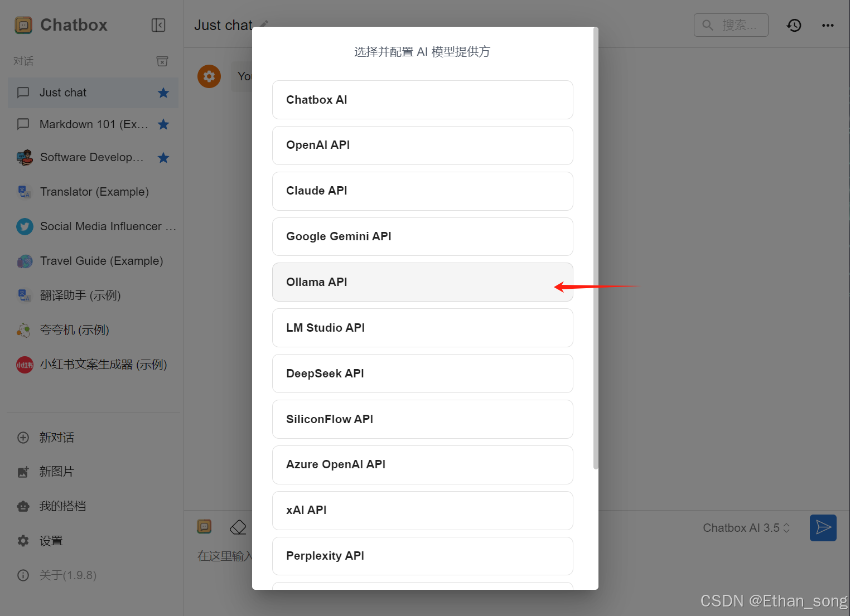Create a 新图片 session
Screen dimensions: 850x616
pyautogui.click(x=56, y=472)
